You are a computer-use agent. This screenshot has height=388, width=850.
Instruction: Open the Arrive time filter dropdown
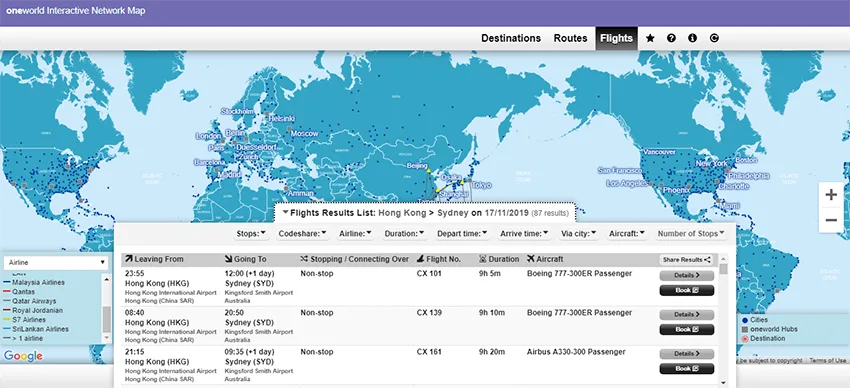(524, 234)
